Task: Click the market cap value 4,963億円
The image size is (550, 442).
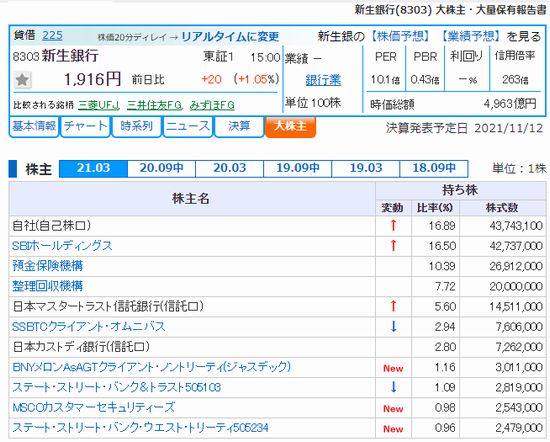Action: point(510,104)
